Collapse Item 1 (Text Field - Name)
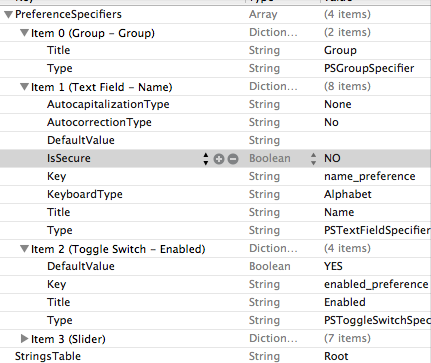 (x=24, y=87)
